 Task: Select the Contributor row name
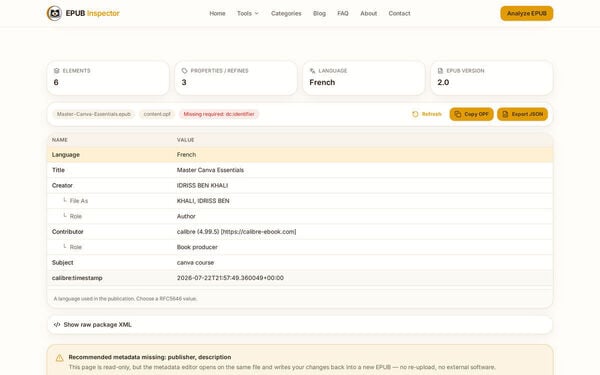(67, 232)
